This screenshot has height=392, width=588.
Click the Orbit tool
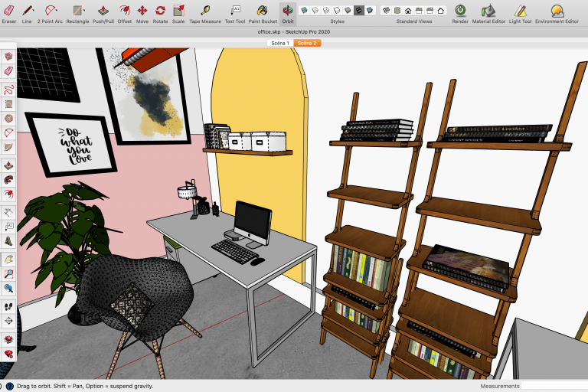click(287, 11)
